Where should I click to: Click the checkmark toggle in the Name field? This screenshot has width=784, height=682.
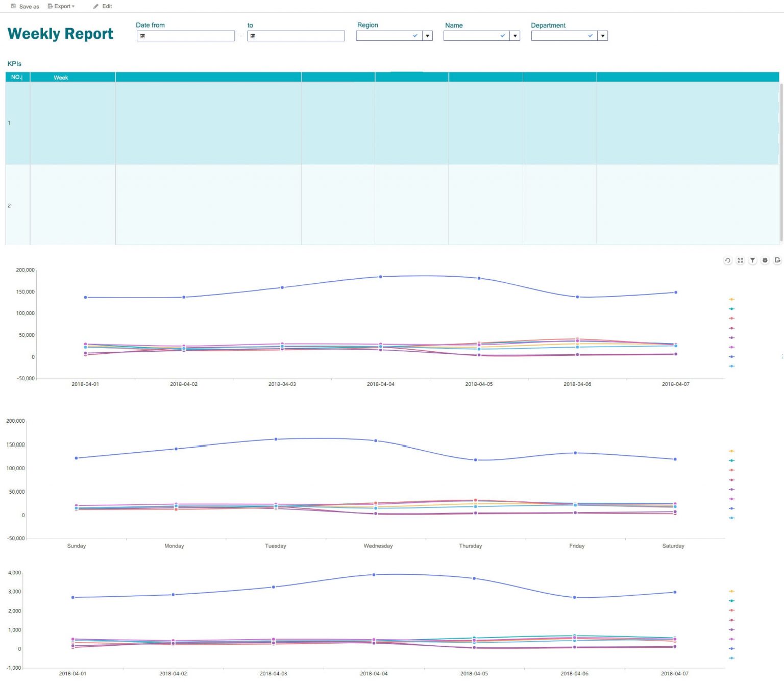502,35
